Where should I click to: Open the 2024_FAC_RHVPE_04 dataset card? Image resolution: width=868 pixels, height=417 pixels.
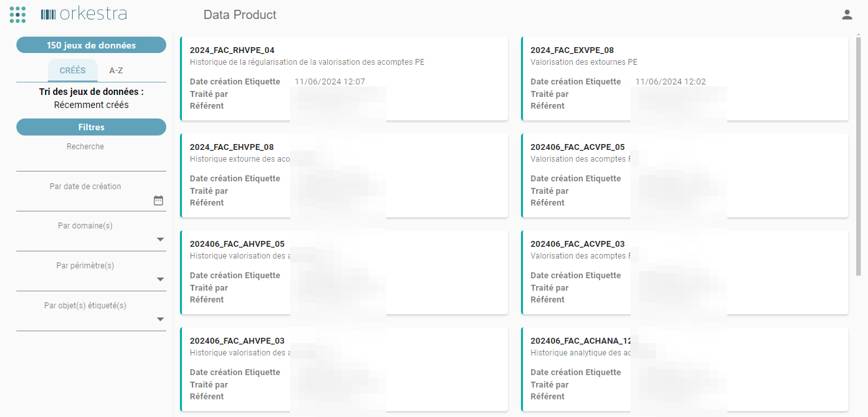[x=344, y=79]
